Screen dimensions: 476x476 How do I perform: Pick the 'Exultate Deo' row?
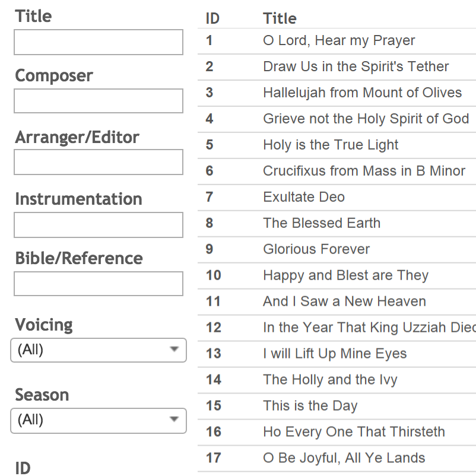point(304,198)
